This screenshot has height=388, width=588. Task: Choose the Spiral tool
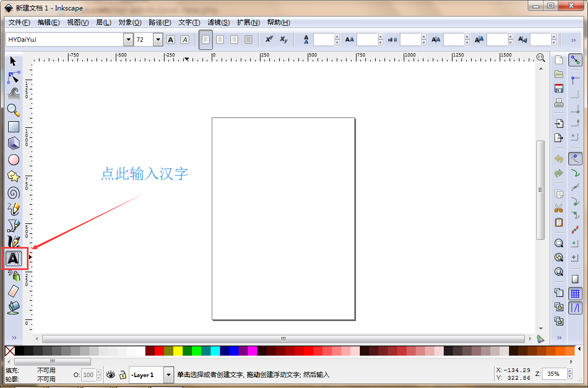(14, 193)
